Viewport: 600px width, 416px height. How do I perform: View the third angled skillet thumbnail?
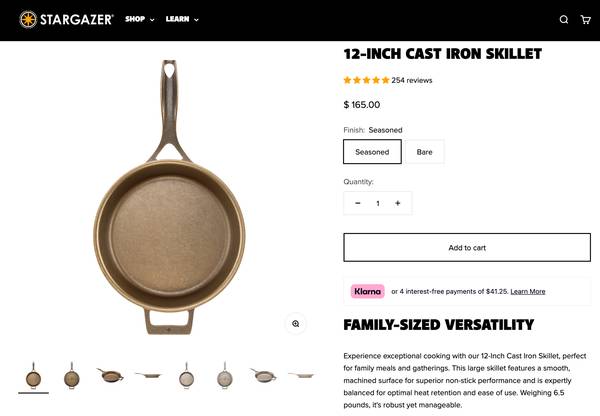[110, 376]
